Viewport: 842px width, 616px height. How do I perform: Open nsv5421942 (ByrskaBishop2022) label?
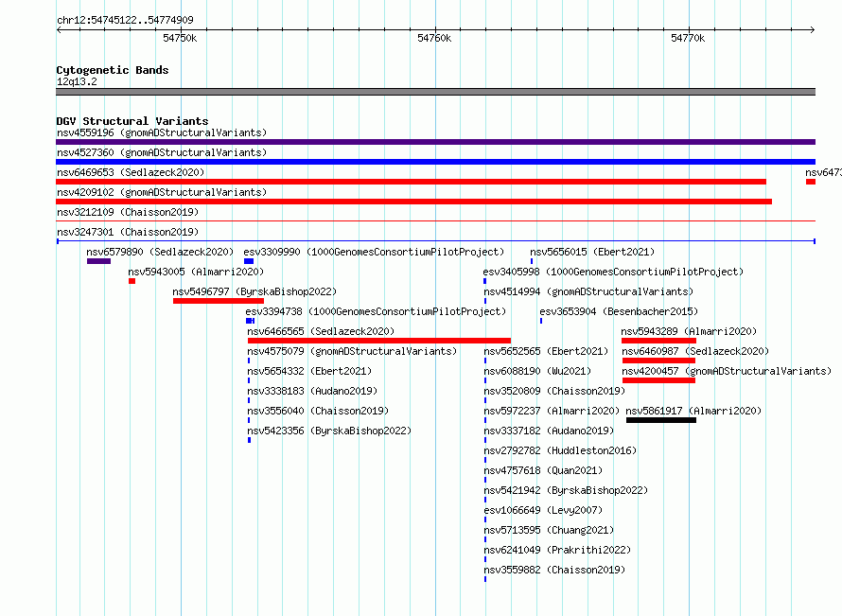(x=566, y=490)
